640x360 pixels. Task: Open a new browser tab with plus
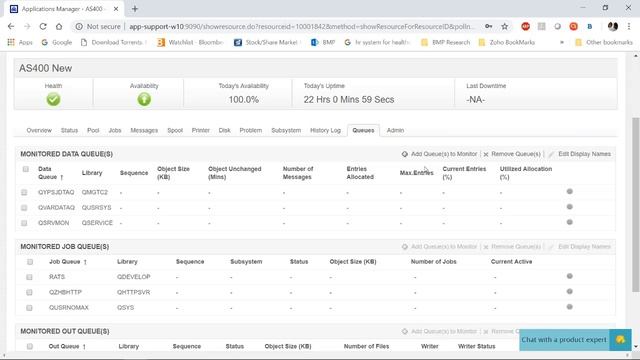(135, 9)
